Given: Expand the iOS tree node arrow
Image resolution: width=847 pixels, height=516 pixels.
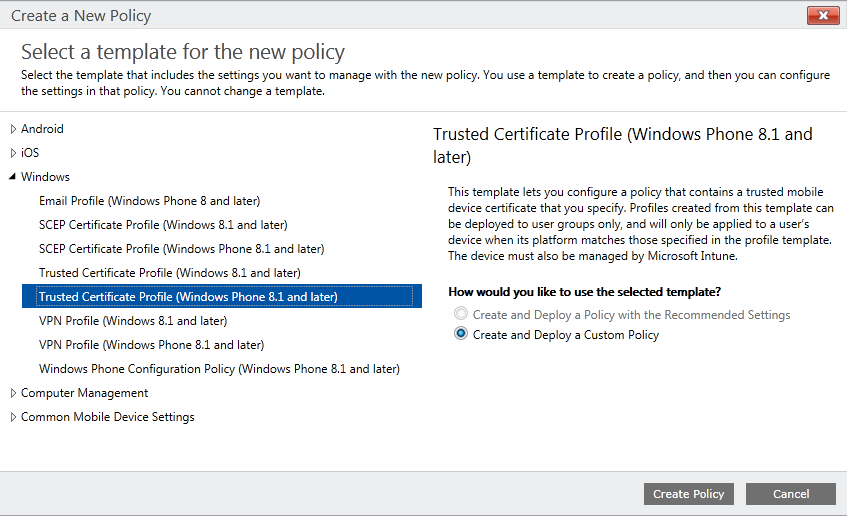Looking at the screenshot, I should tap(13, 153).
